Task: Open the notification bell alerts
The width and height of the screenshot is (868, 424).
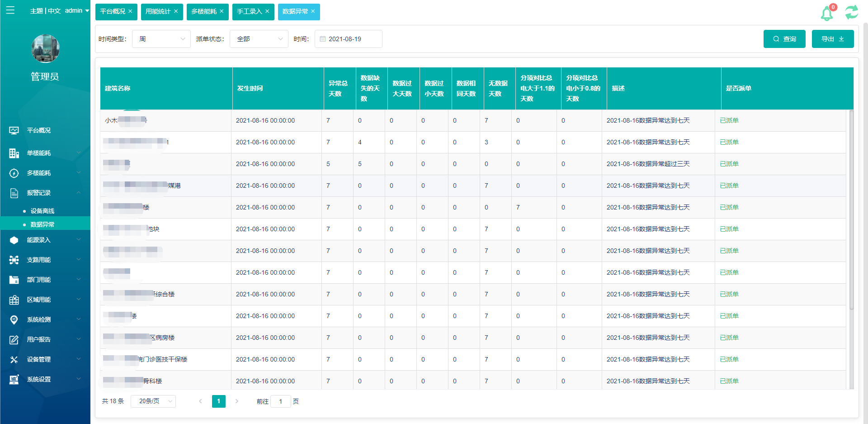Action: pos(827,13)
